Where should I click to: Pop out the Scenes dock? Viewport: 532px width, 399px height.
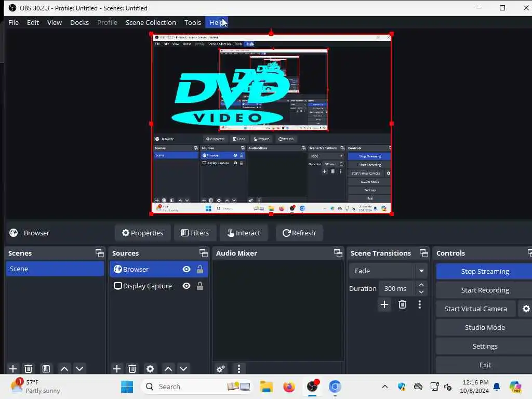pyautogui.click(x=99, y=253)
